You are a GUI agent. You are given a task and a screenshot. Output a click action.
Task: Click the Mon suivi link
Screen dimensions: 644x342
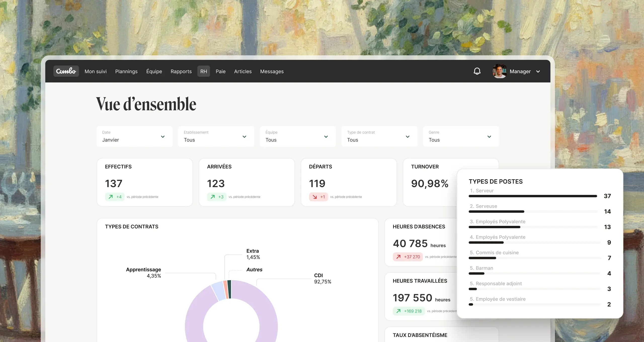[96, 71]
